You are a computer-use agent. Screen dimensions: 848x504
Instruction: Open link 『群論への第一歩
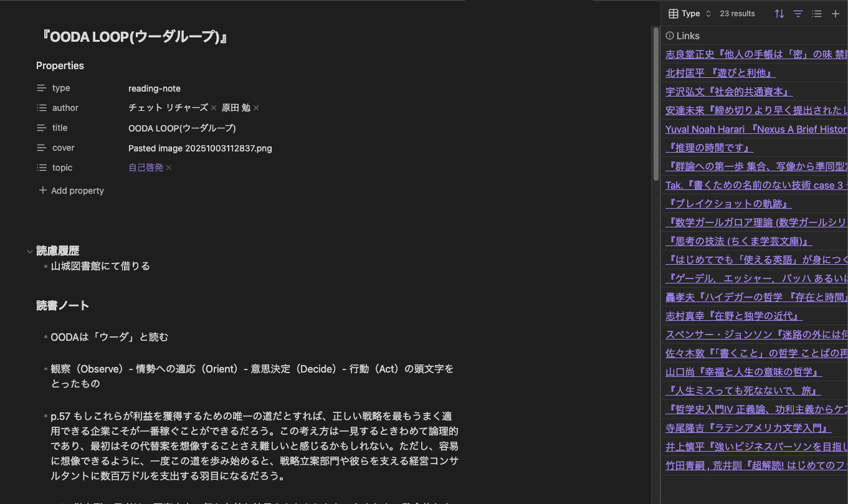click(x=756, y=166)
